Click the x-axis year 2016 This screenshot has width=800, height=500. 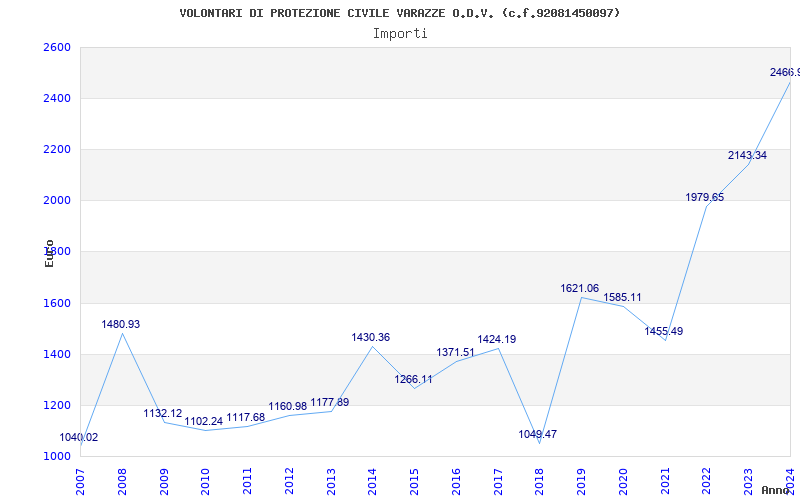click(456, 482)
